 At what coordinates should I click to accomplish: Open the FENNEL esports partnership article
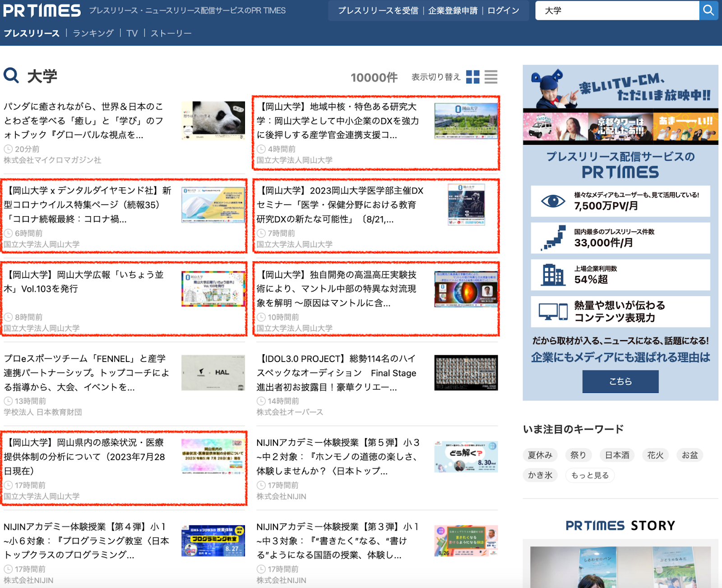pyautogui.click(x=87, y=373)
